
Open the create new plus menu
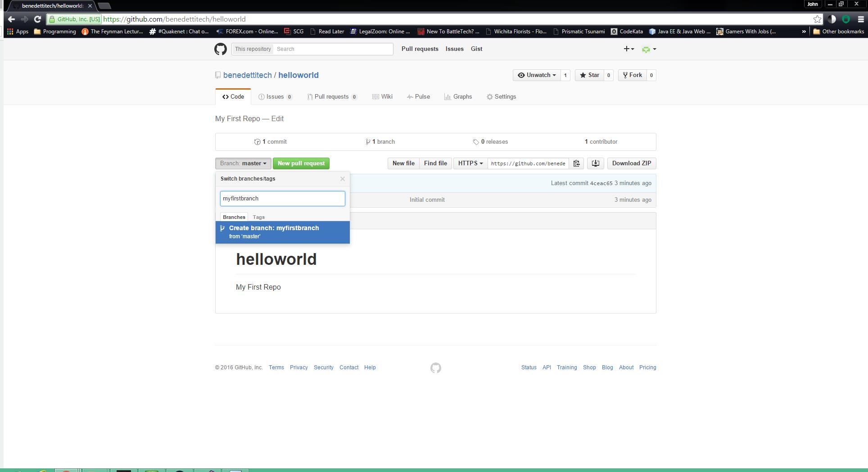628,49
